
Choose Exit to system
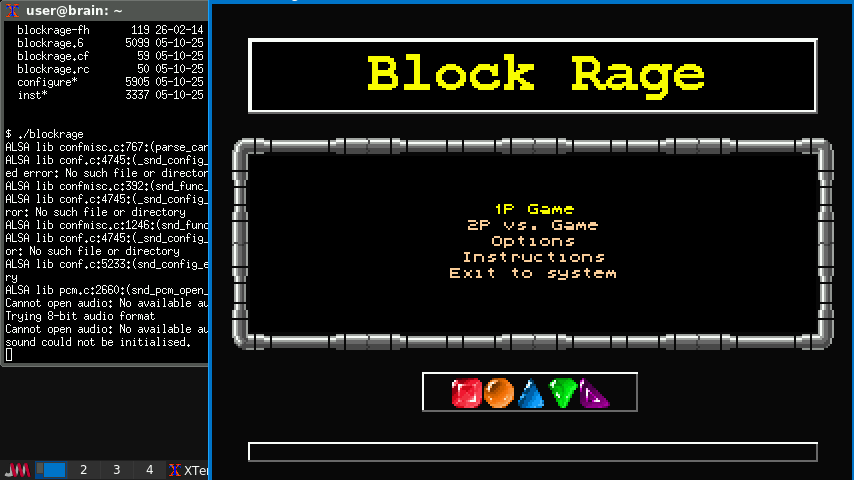533,273
